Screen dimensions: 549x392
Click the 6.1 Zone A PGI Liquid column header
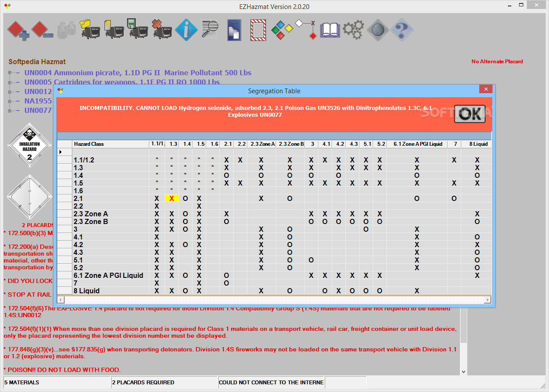tap(417, 144)
